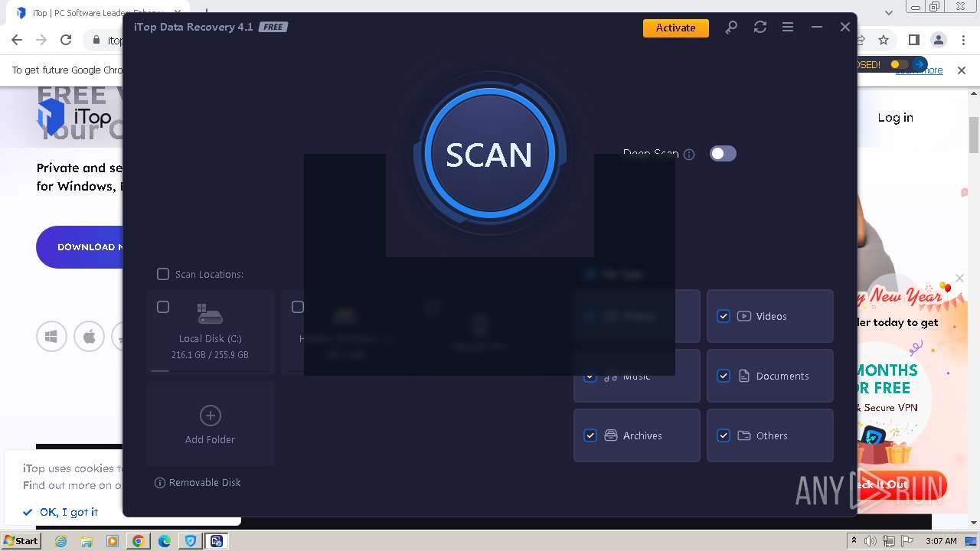Close the New Year promo popup
Image resolution: width=980 pixels, height=551 pixels.
tap(959, 278)
